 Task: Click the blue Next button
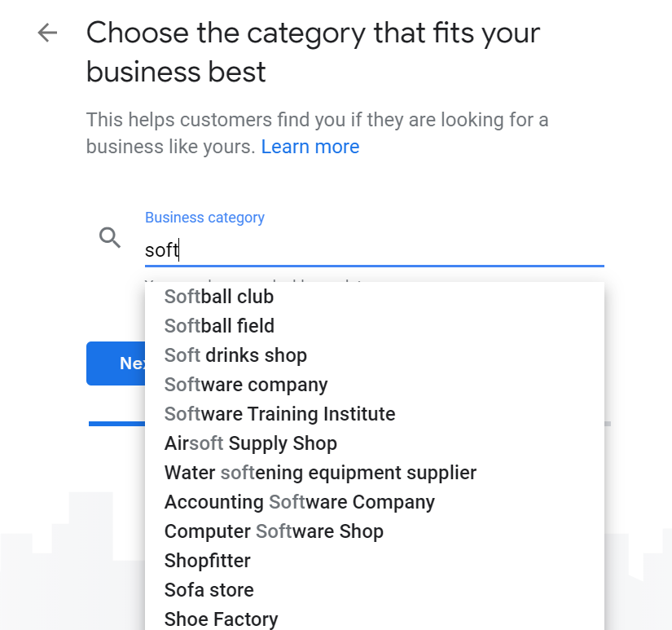point(116,363)
